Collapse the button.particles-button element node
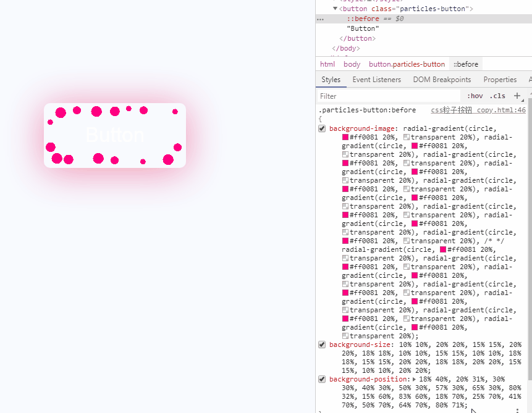 tap(336, 9)
